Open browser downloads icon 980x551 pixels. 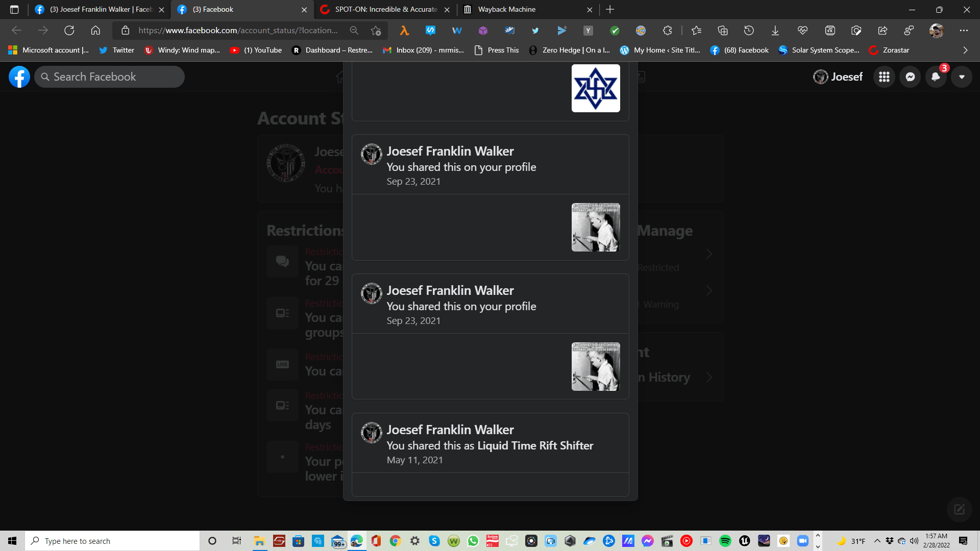[775, 31]
